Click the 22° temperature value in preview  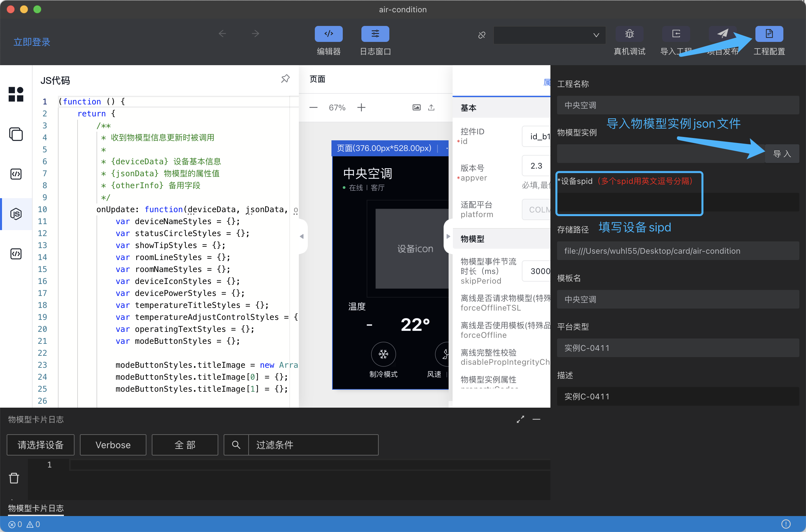pyautogui.click(x=415, y=325)
